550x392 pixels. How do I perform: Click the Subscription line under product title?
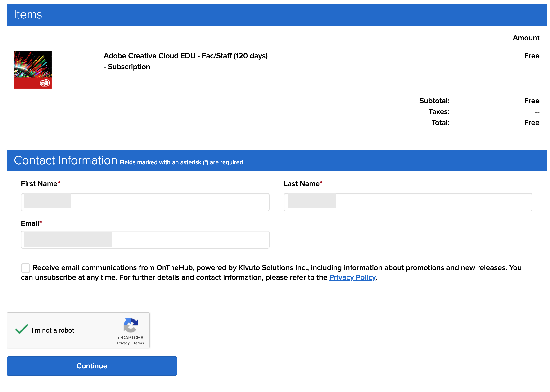[127, 67]
